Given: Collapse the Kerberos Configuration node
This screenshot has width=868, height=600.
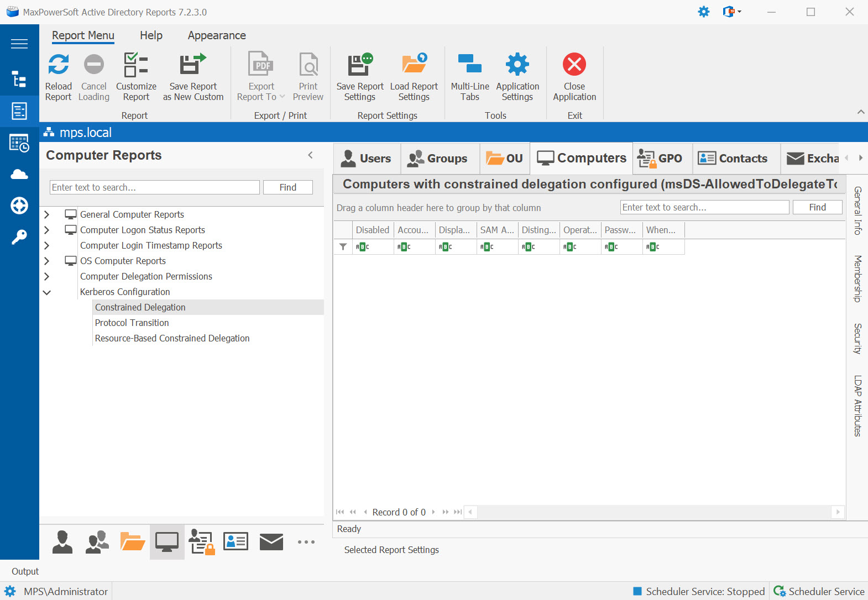Looking at the screenshot, I should [x=47, y=292].
